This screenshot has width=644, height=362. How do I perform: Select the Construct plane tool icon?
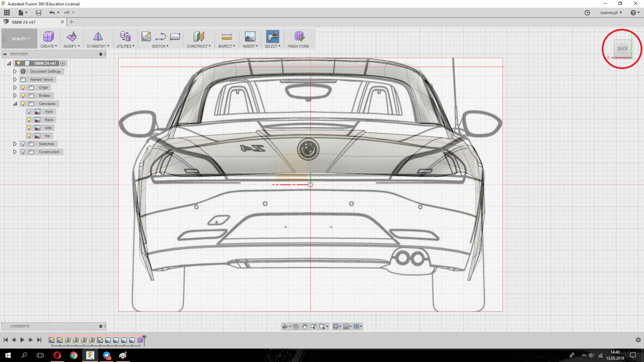pos(199,36)
